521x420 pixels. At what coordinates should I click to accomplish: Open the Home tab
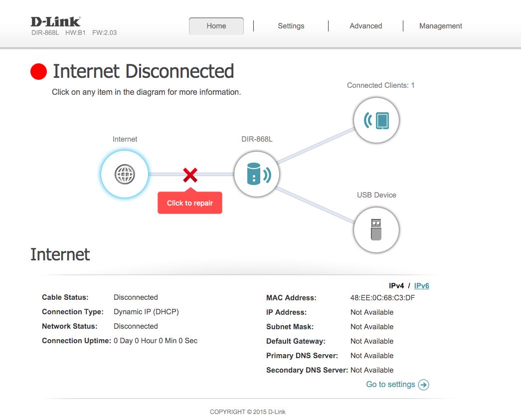[216, 26]
